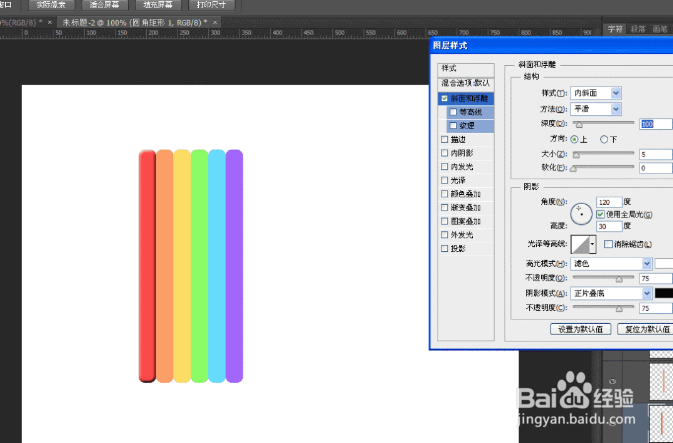Open the white highlight color swatch
673x443 pixels.
(x=664, y=264)
